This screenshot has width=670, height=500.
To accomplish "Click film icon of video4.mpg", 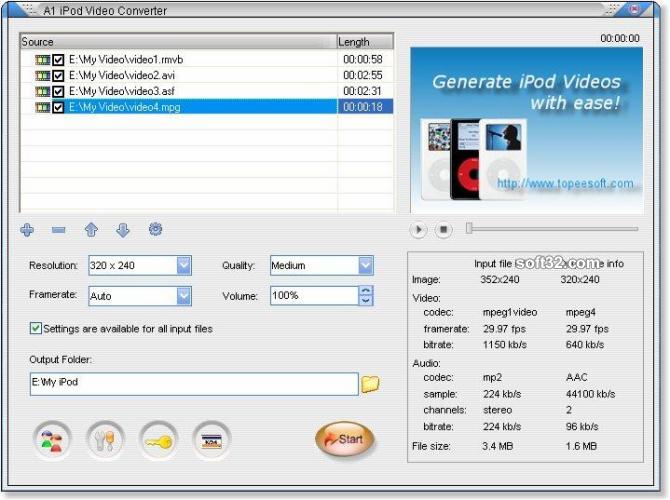I will 42,107.
